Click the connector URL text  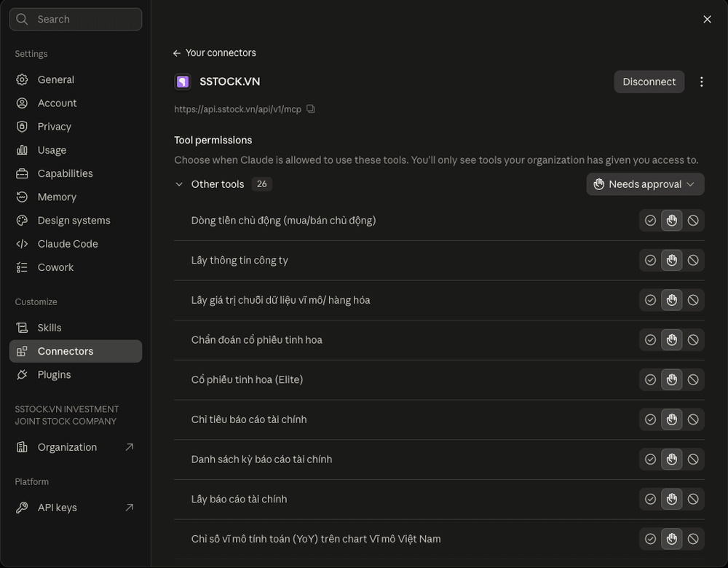pyautogui.click(x=238, y=109)
